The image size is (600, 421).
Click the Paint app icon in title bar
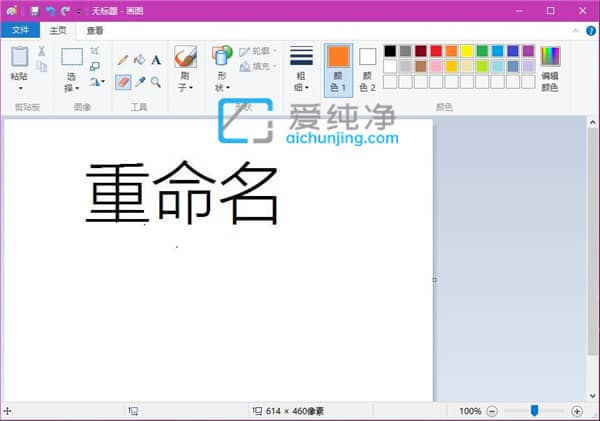(11, 11)
